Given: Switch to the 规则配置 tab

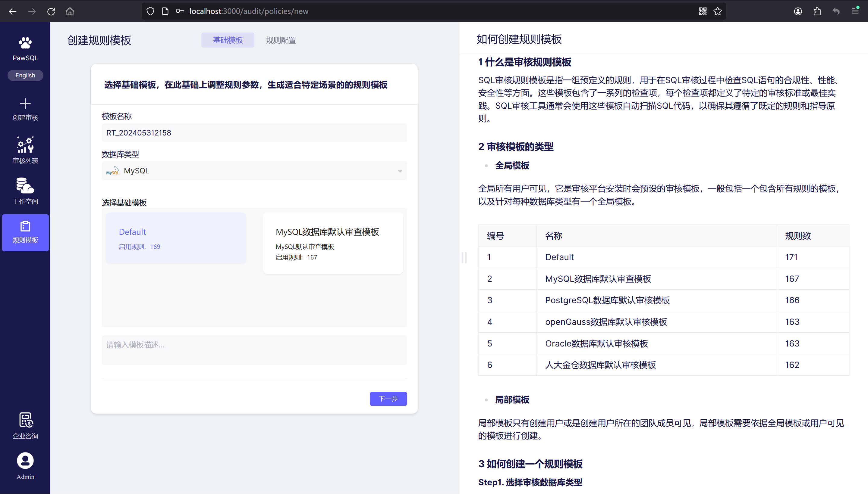Looking at the screenshot, I should pos(281,40).
